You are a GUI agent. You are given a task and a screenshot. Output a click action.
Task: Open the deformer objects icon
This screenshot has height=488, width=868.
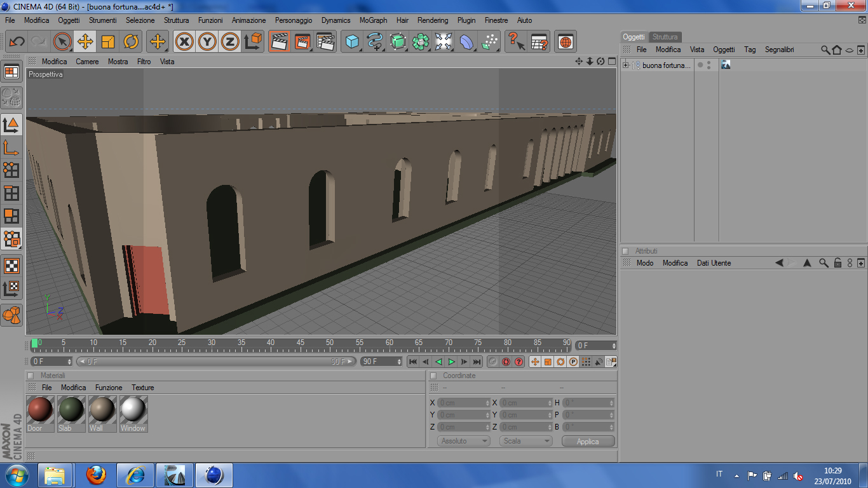tap(466, 42)
